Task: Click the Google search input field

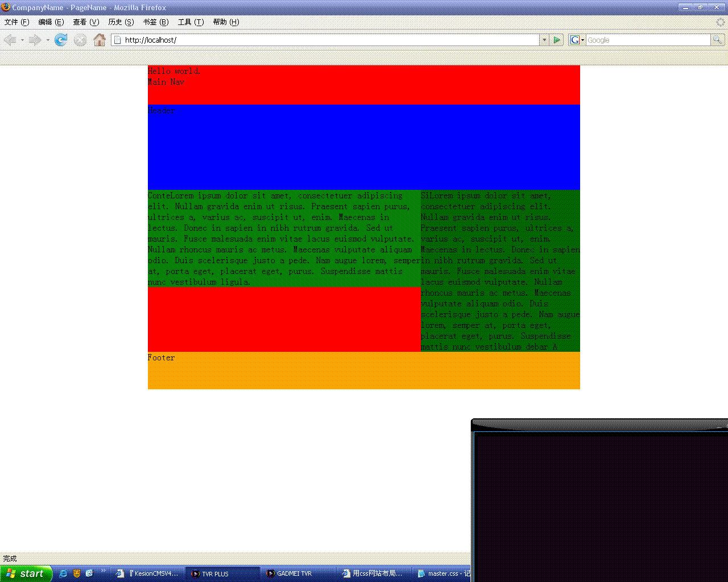Action: [648, 40]
